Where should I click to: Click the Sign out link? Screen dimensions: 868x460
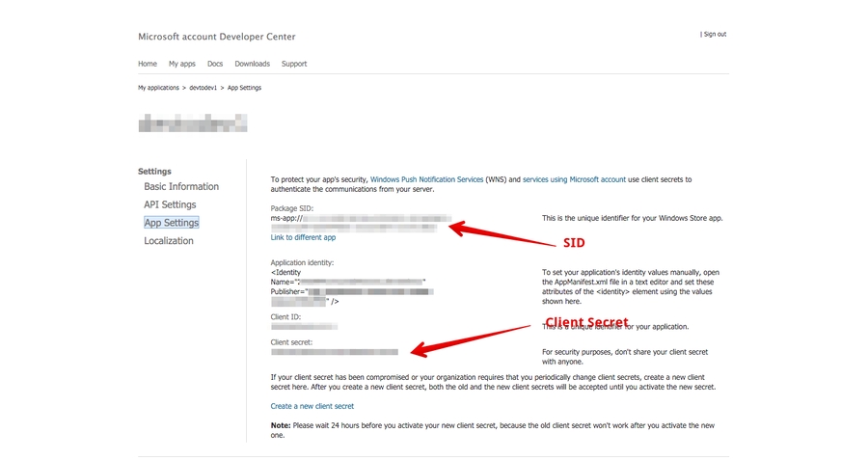[715, 34]
